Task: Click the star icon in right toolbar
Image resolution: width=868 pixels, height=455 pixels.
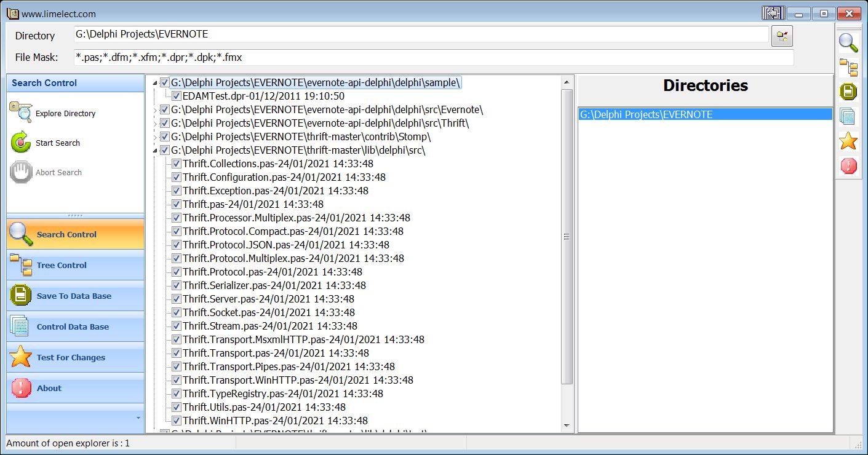Action: [848, 141]
